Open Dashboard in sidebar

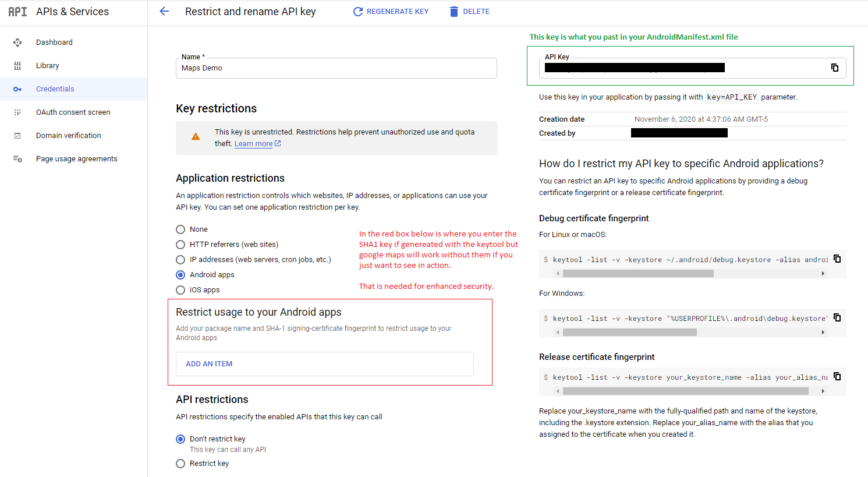73,43
